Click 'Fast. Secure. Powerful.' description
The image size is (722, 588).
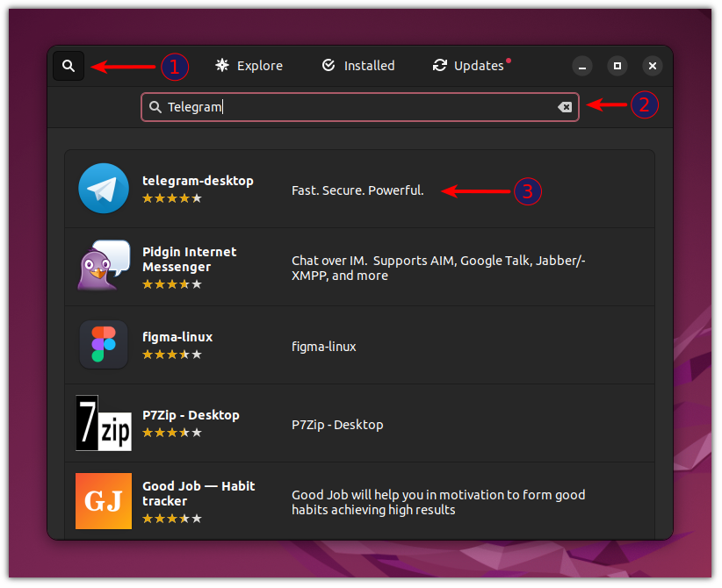tap(357, 190)
